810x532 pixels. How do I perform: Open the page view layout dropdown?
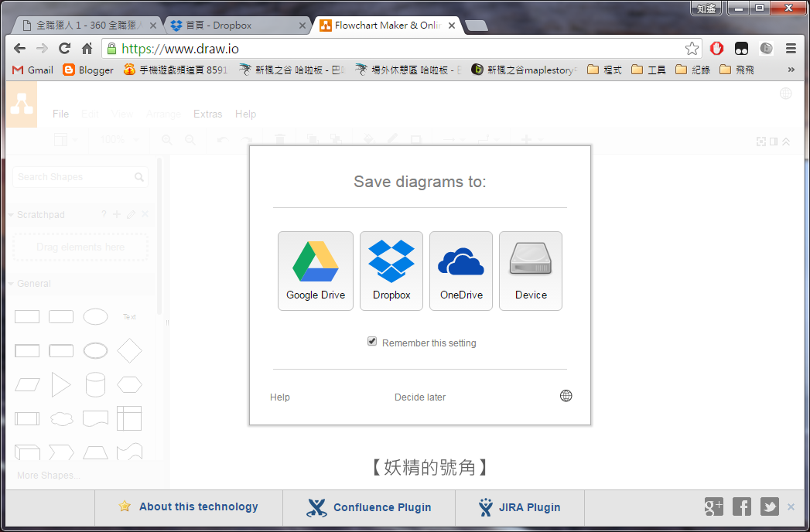(x=66, y=140)
